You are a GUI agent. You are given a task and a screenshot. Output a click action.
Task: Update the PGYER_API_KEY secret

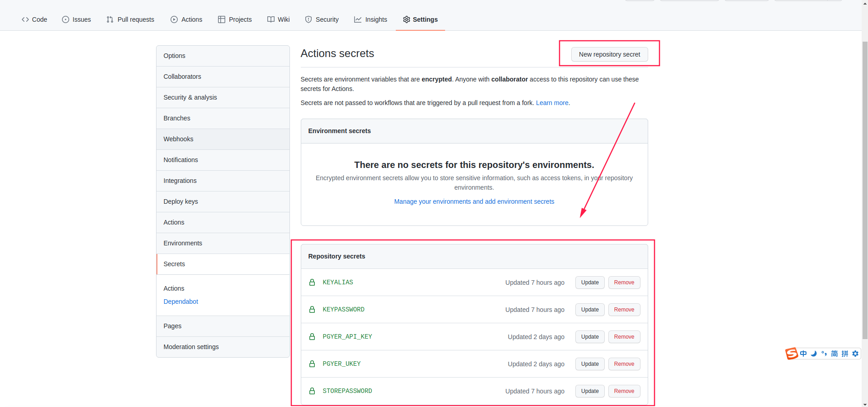click(x=590, y=337)
